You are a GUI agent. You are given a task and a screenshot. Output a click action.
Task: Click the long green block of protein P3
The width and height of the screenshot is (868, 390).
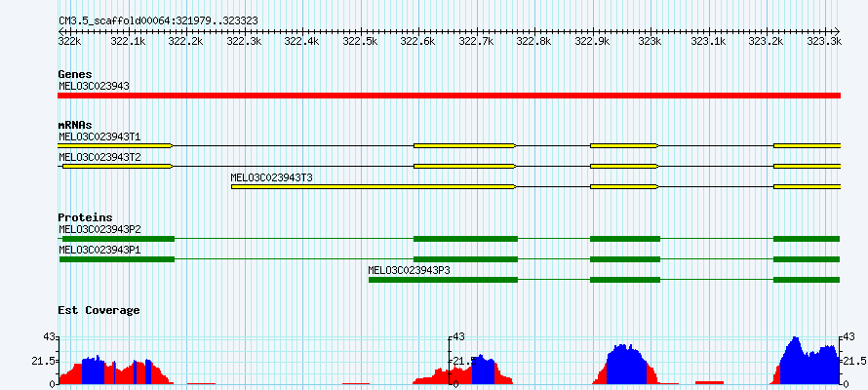(x=443, y=280)
